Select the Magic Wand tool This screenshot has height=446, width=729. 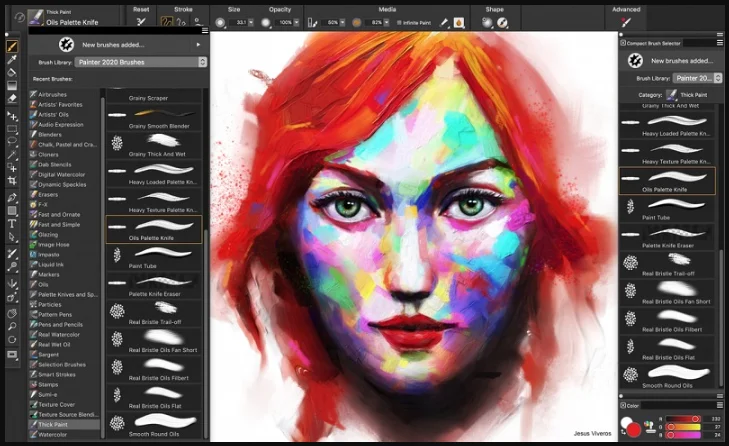click(x=12, y=154)
